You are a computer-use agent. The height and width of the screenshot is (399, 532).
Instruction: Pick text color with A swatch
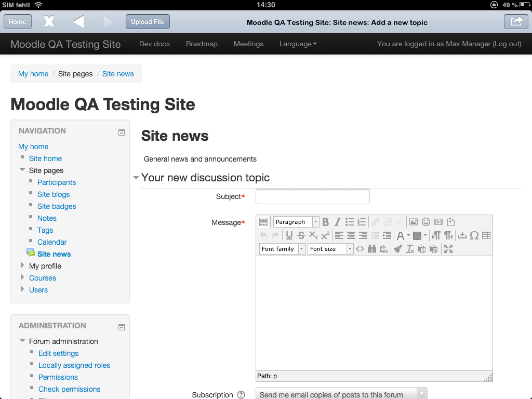(x=401, y=235)
